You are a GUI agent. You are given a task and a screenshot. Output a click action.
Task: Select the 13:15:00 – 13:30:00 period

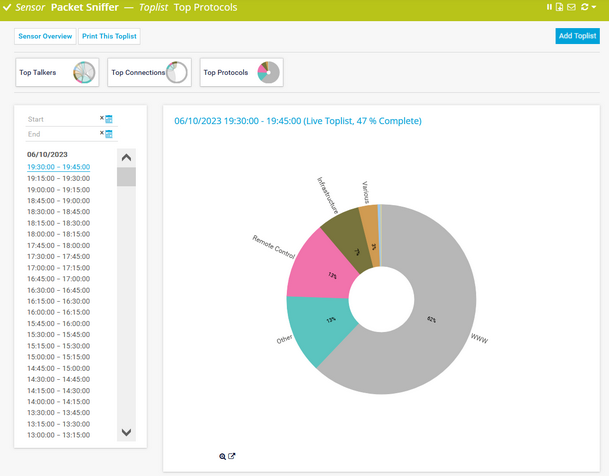click(x=59, y=424)
